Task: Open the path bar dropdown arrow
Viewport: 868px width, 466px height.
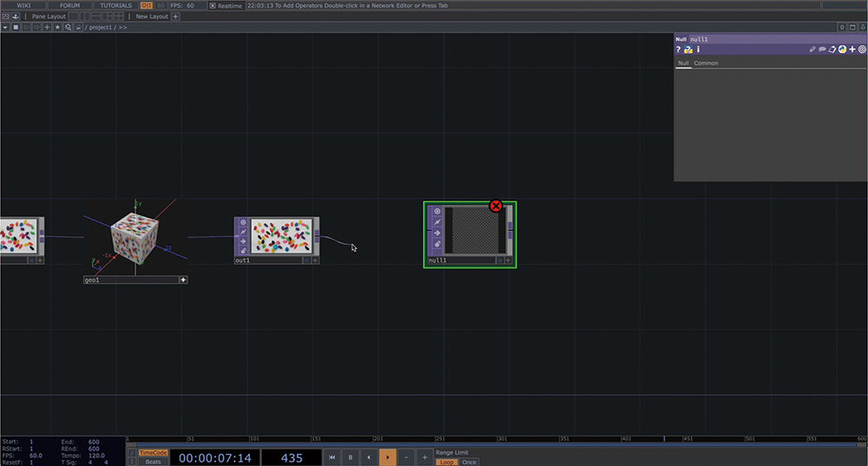Action: pyautogui.click(x=5, y=28)
